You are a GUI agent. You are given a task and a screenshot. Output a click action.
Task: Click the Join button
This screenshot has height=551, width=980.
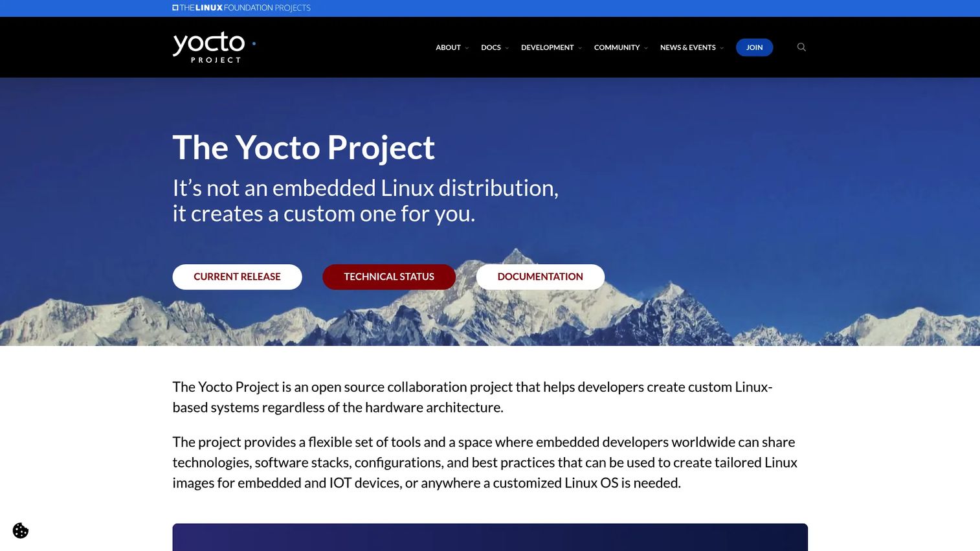click(x=754, y=47)
